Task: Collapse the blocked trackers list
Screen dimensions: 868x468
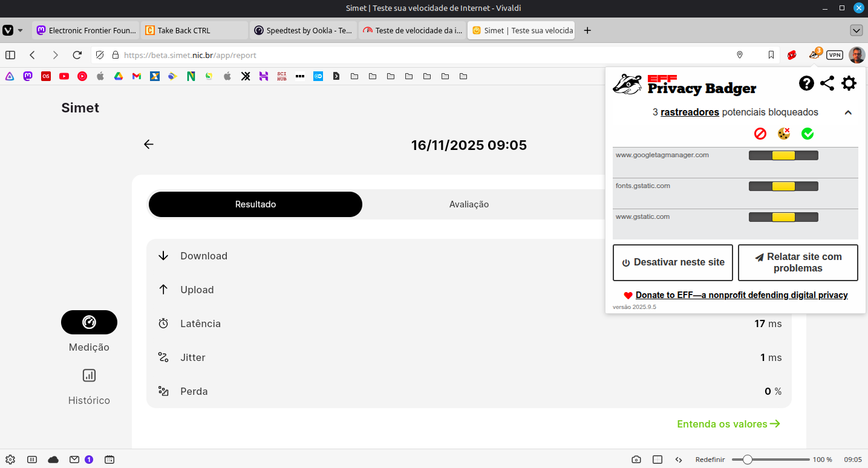Action: click(x=848, y=112)
